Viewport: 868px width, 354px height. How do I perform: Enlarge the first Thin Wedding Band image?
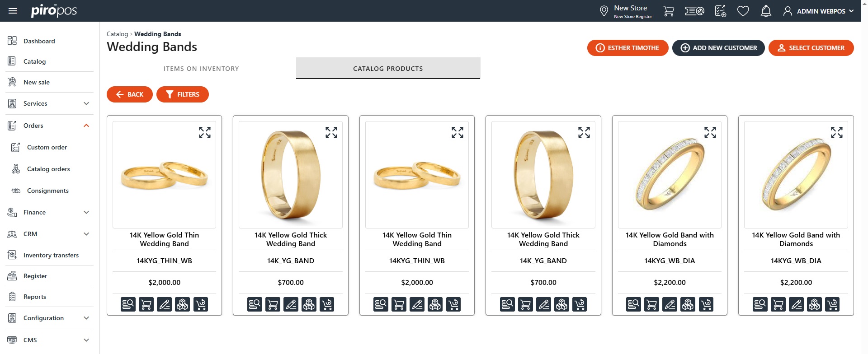click(x=205, y=132)
